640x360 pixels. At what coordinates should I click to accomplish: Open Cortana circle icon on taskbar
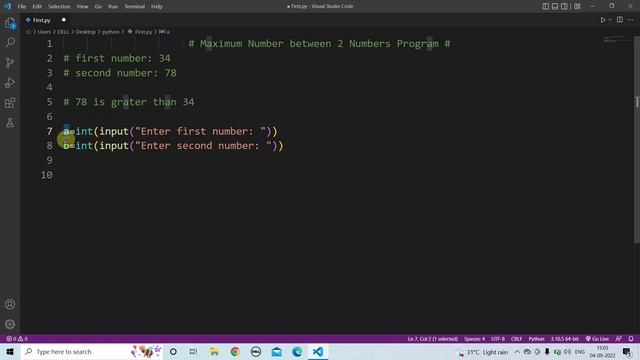click(173, 351)
